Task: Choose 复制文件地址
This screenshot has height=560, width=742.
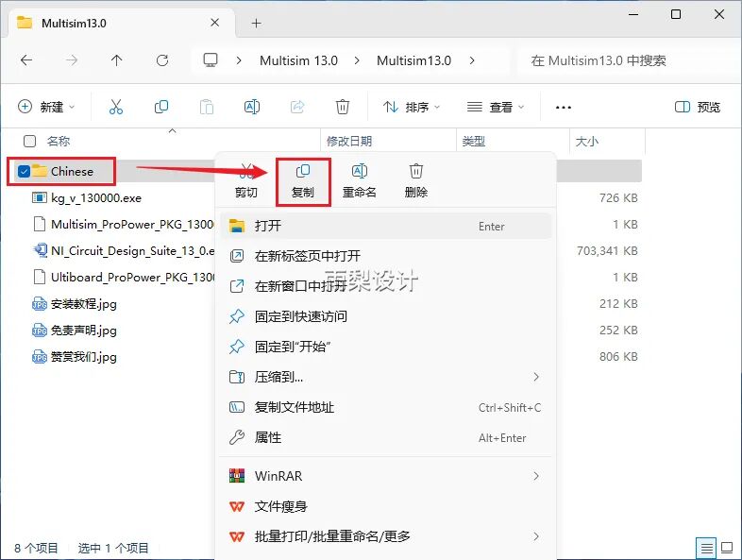Action: pos(386,408)
